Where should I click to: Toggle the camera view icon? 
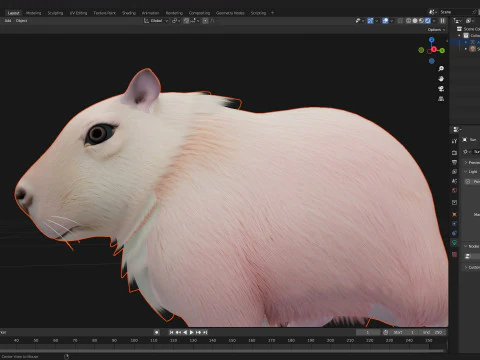(441, 89)
